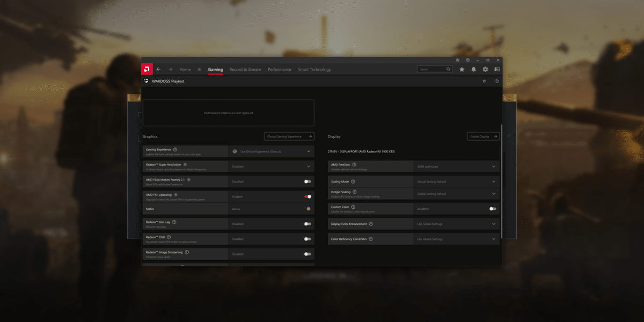Toggle the sidebar panel layout icon
Screen dimensions: 644x322
[497, 69]
